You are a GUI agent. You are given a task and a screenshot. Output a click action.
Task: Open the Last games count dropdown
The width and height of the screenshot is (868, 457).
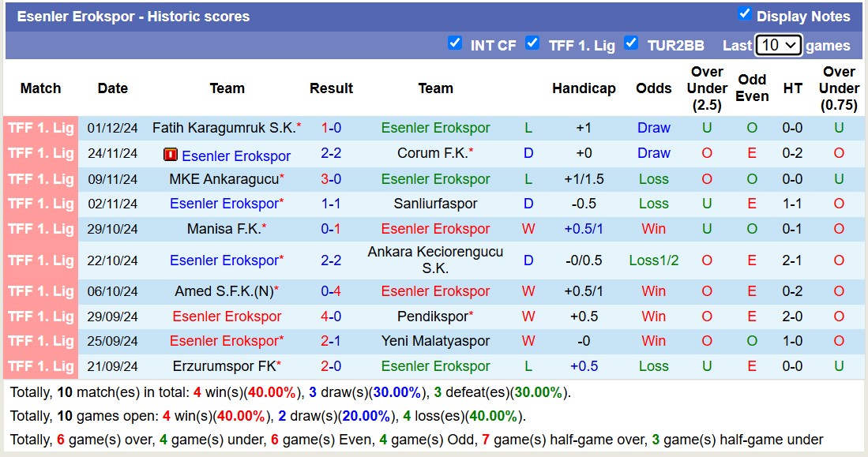point(779,45)
